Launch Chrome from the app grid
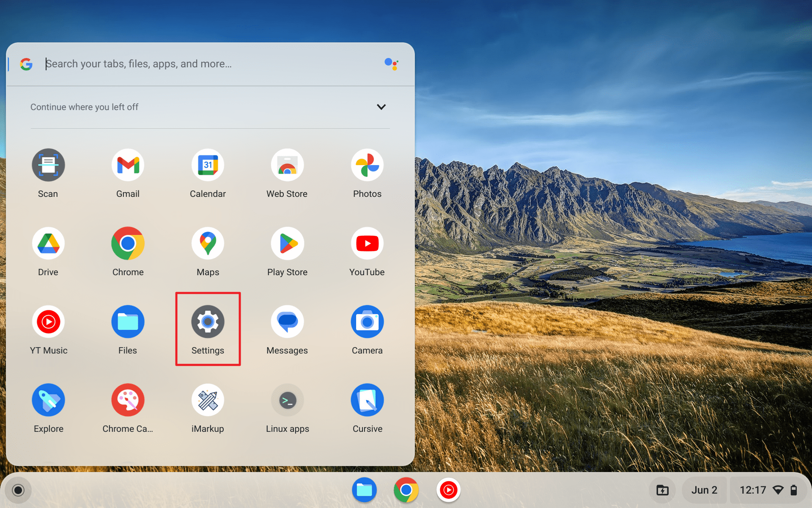Image resolution: width=812 pixels, height=508 pixels. click(128, 243)
